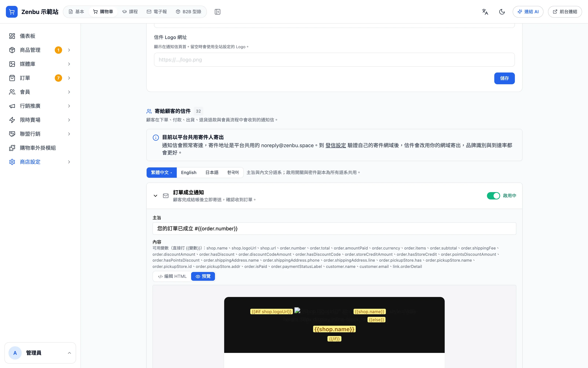Image resolution: width=588 pixels, height=368 pixels.
Task: Click the 管理員 avatar A
Action: 15,353
